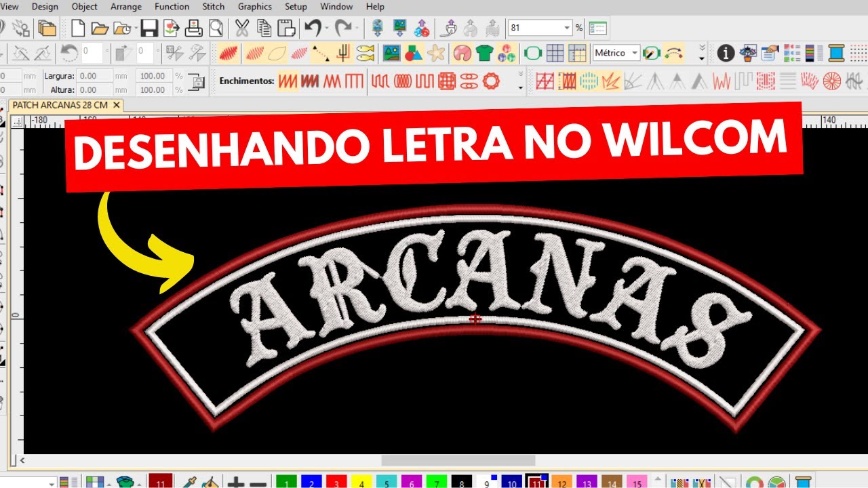Select the E Stitch fill type

(x=354, y=82)
